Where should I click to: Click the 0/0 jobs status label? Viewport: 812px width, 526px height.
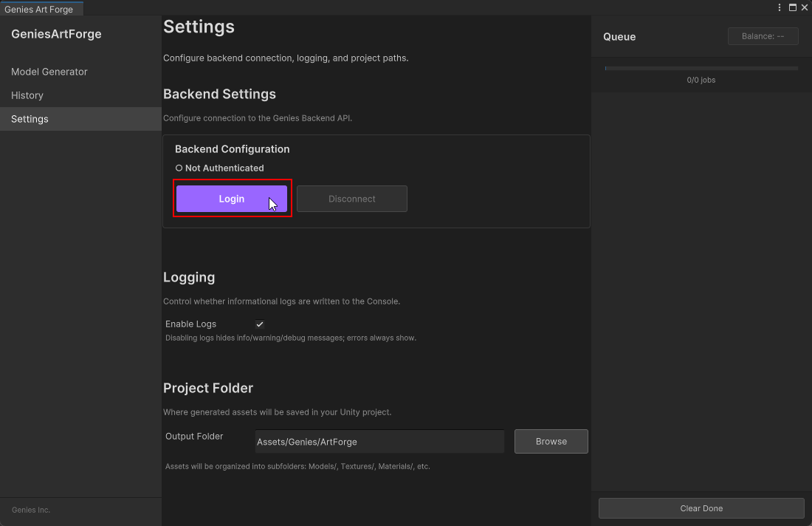point(701,80)
